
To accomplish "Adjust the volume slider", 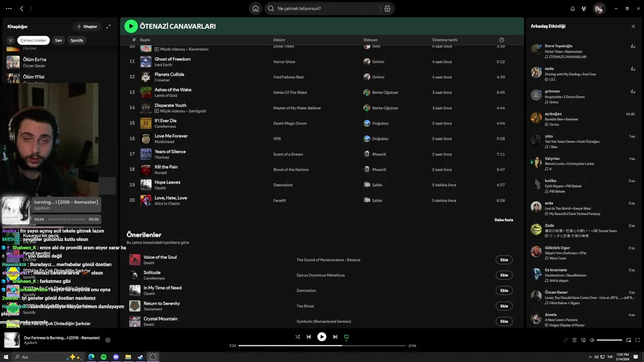I will (609, 340).
